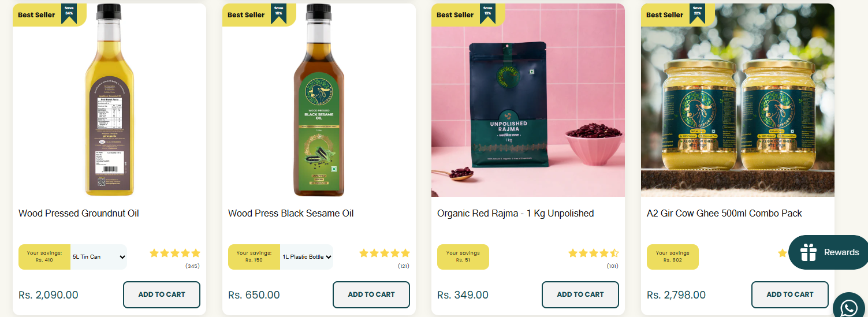Open A2 Gir Cow Ghee Combo Pack title
Screen dimensions: 868x317
(724, 214)
